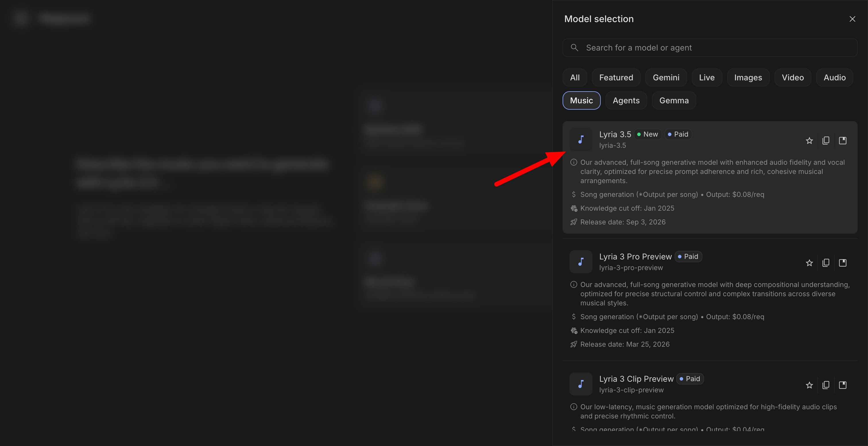The height and width of the screenshot is (446, 868).
Task: Select the Agents filter tab
Action: click(x=626, y=100)
